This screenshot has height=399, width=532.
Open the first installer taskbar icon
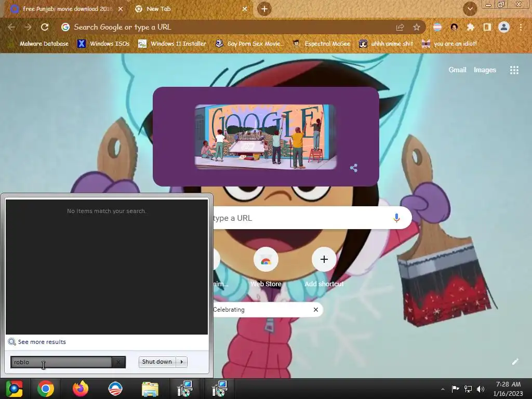[185, 389]
